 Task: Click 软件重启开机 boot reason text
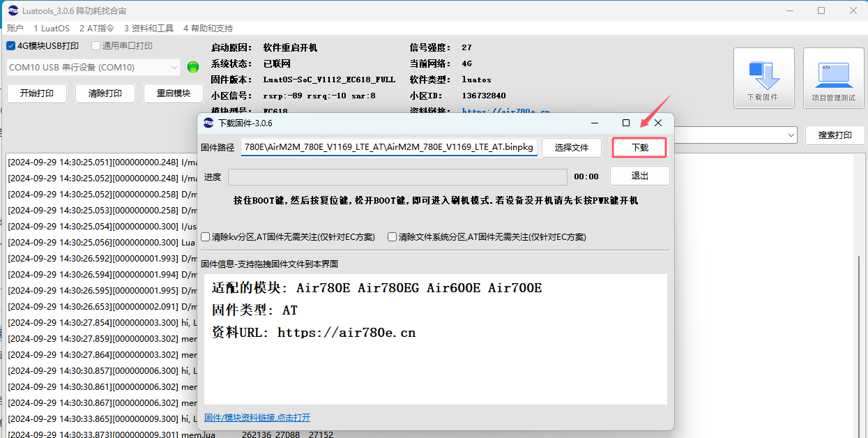290,48
